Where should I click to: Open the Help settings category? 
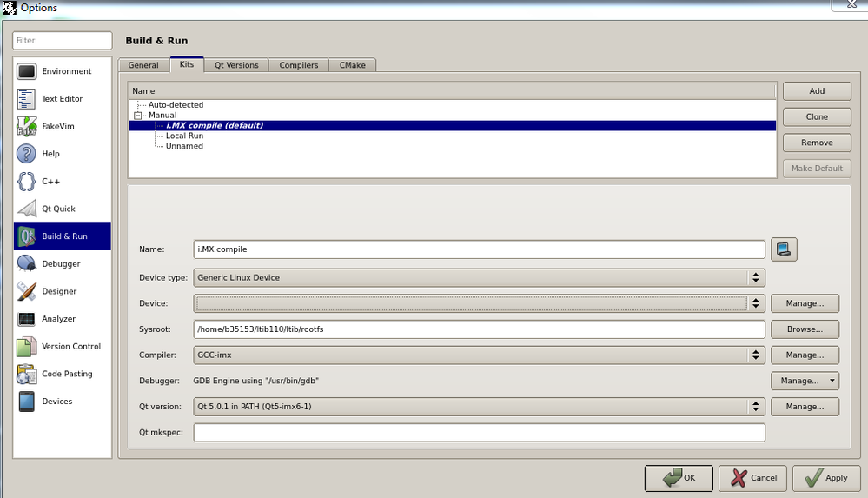pyautogui.click(x=62, y=154)
